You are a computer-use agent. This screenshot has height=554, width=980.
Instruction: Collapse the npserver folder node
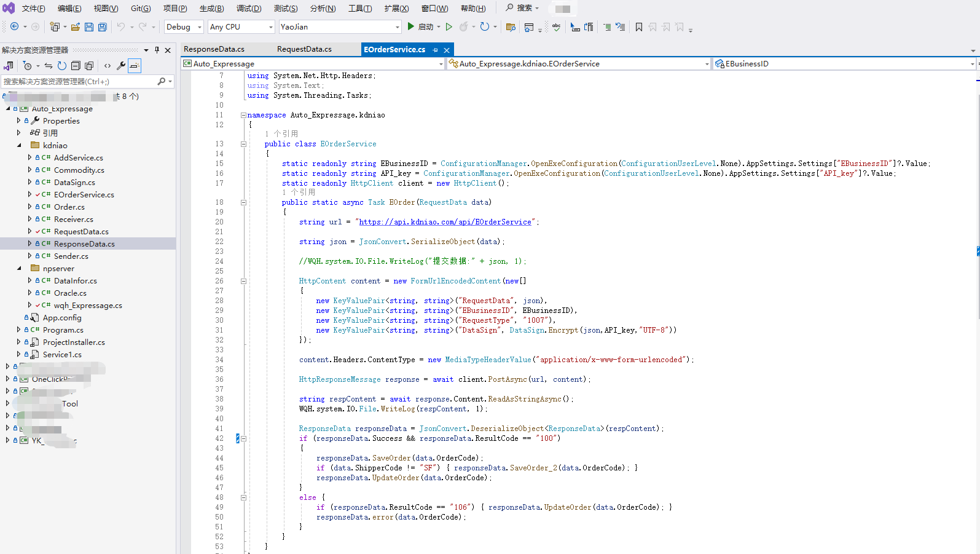pyautogui.click(x=19, y=269)
